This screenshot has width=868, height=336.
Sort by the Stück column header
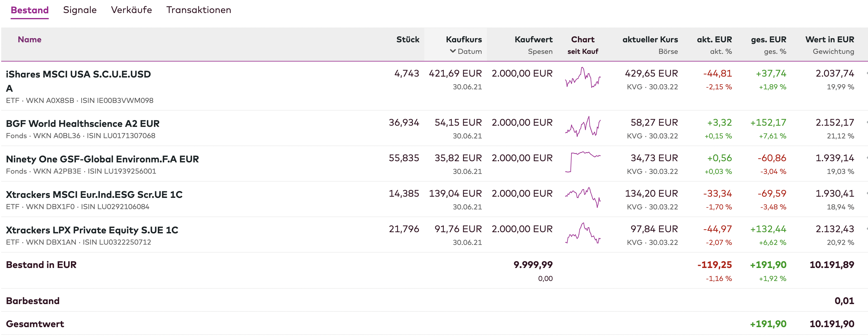point(407,39)
